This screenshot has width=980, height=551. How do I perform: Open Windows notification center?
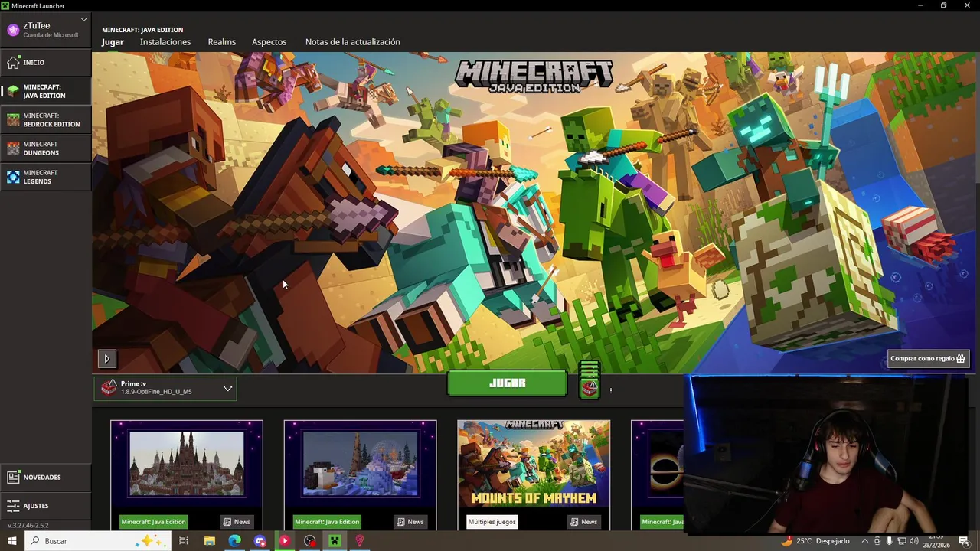point(964,541)
